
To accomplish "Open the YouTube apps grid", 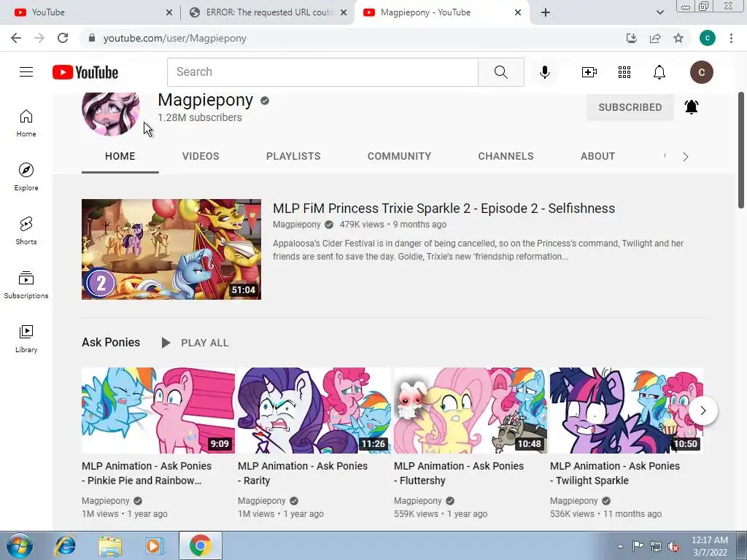I will (624, 72).
